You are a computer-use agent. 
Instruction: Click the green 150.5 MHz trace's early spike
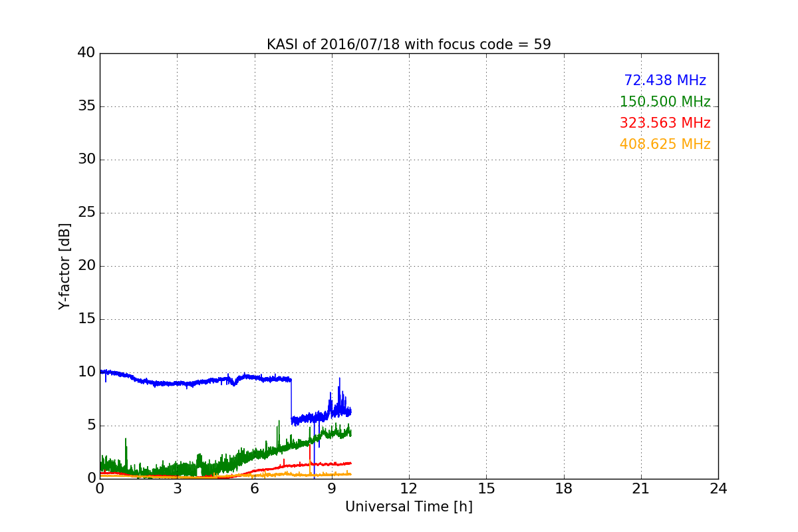126,452
